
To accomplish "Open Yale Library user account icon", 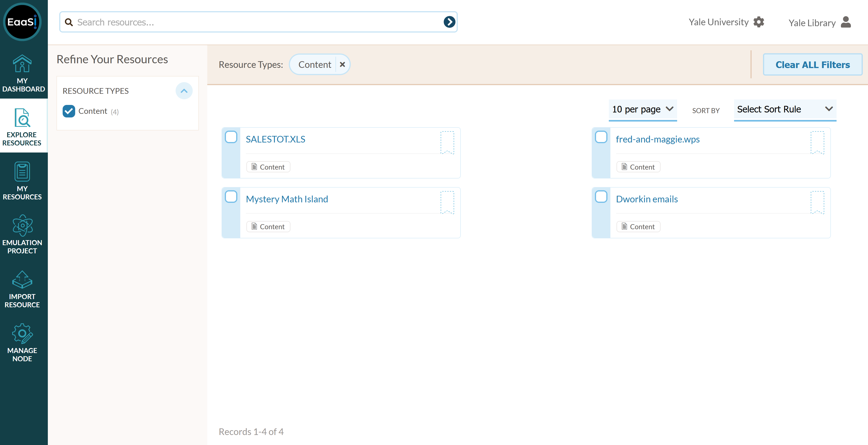I will (x=846, y=22).
